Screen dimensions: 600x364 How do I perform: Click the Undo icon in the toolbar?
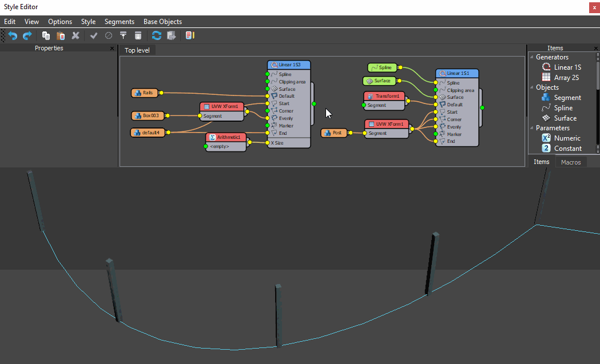tap(12, 35)
